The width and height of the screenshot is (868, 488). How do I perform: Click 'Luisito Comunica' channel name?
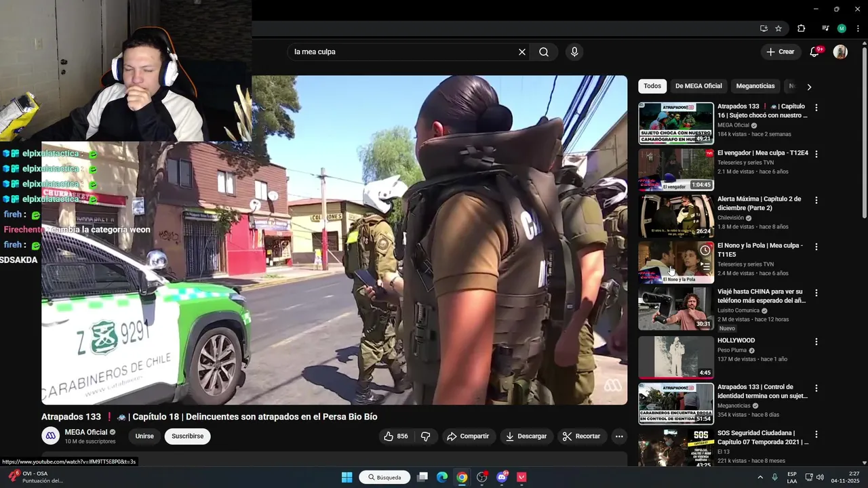pos(738,310)
